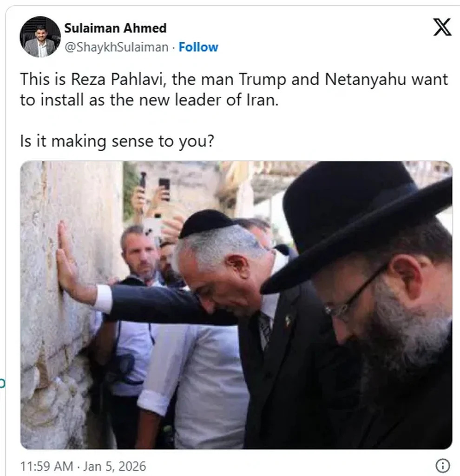460x476 pixels.
Task: Open the tweet info circle icon
Action: pyautogui.click(x=442, y=465)
